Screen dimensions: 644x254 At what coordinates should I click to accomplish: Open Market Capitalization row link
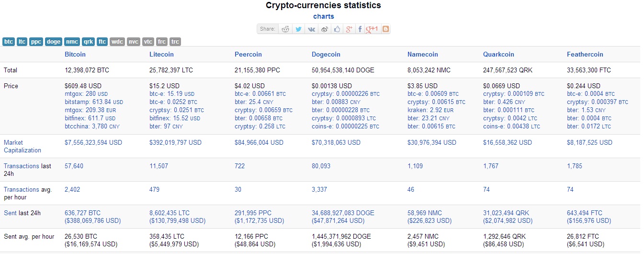pyautogui.click(x=23, y=146)
